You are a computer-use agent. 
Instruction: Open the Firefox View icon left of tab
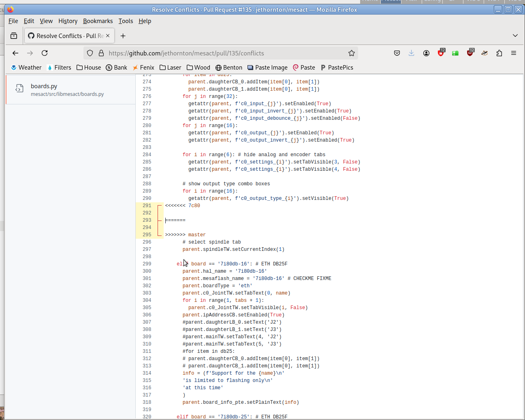pos(14,36)
